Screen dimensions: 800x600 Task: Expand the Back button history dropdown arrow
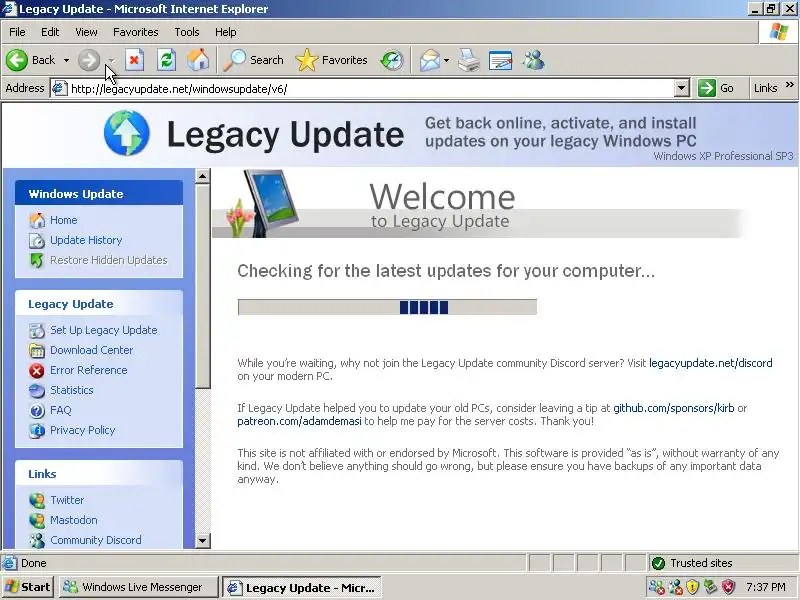[x=66, y=60]
